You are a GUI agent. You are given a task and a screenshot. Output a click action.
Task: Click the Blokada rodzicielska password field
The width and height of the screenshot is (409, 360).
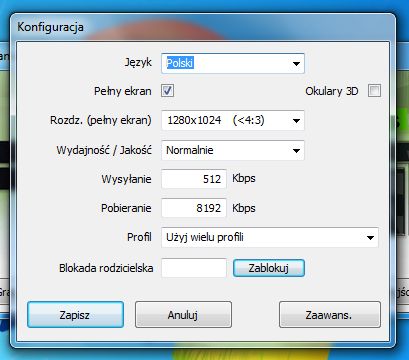[x=194, y=268]
